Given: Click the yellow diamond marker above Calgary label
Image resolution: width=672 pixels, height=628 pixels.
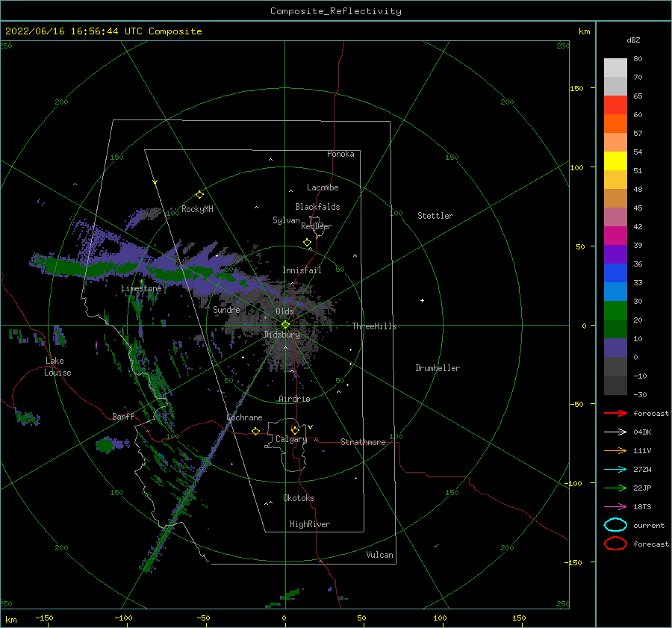Looking at the screenshot, I should coord(295,430).
